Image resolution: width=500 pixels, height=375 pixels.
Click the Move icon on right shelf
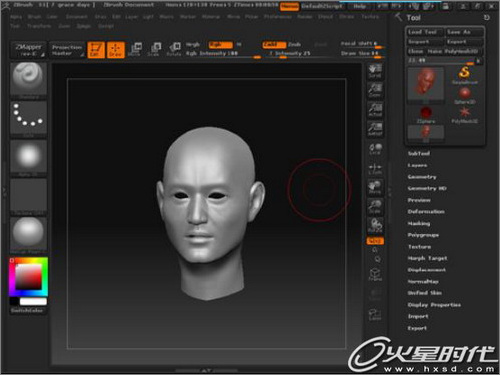375,188
